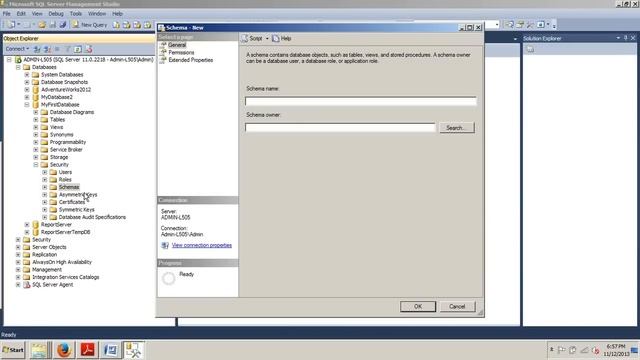This screenshot has width=640, height=360.
Task: Click the Save All icon in main toolbar
Action: (x=62, y=25)
